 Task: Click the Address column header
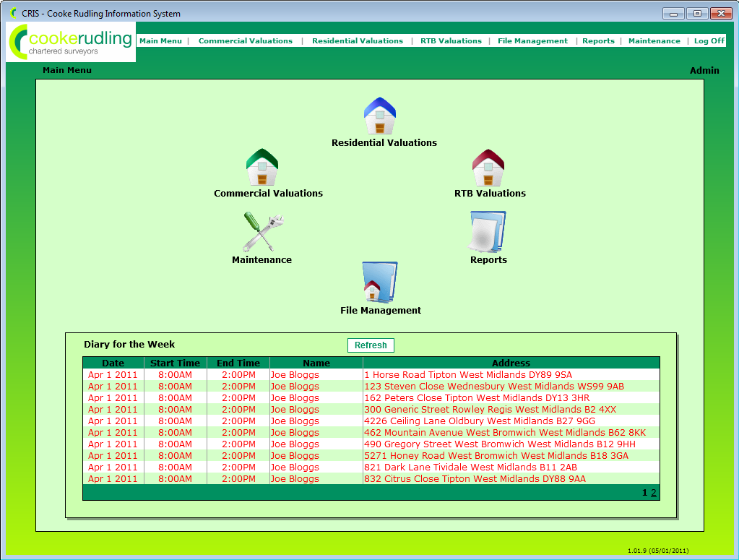pos(511,363)
